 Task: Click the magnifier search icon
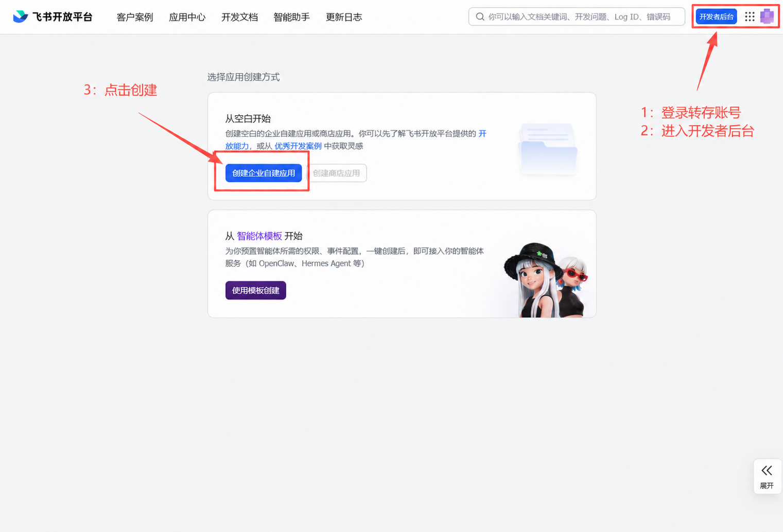[480, 16]
